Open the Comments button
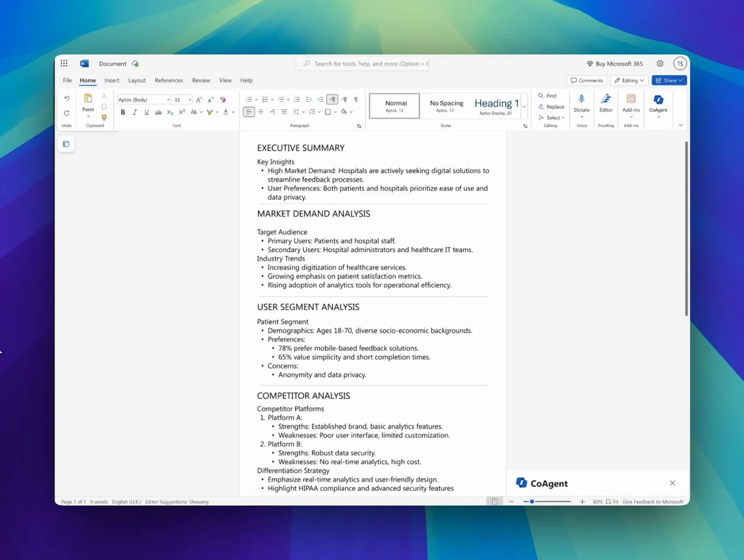The width and height of the screenshot is (744, 560). coord(587,80)
